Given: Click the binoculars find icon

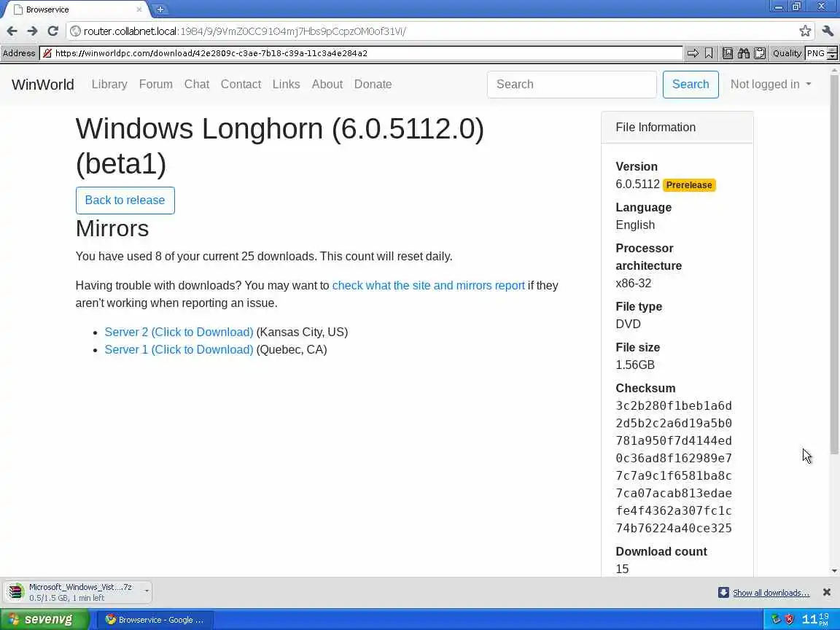Looking at the screenshot, I should 744,53.
